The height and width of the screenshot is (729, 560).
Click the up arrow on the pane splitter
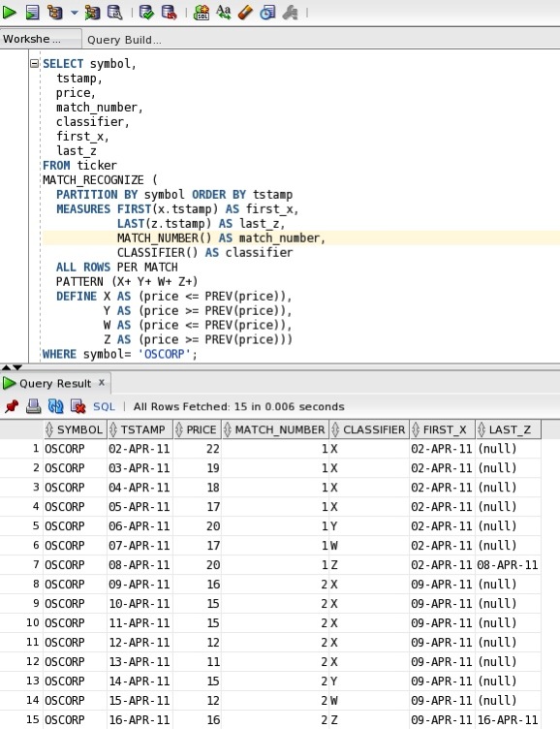click(x=6, y=367)
